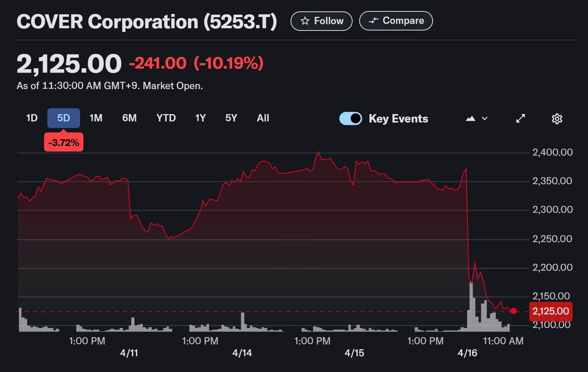This screenshot has height=372, width=588.
Task: Expand the chart type dropdown chevron
Action: (x=485, y=118)
